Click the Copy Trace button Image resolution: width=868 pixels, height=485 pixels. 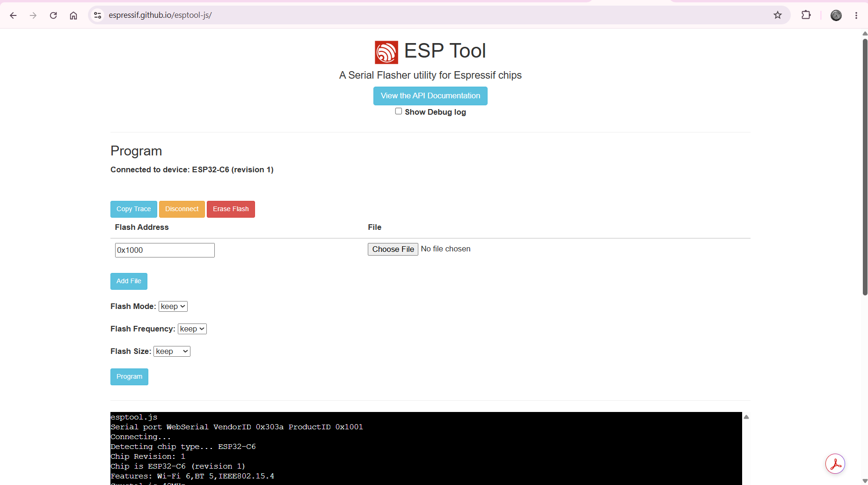[x=134, y=209]
